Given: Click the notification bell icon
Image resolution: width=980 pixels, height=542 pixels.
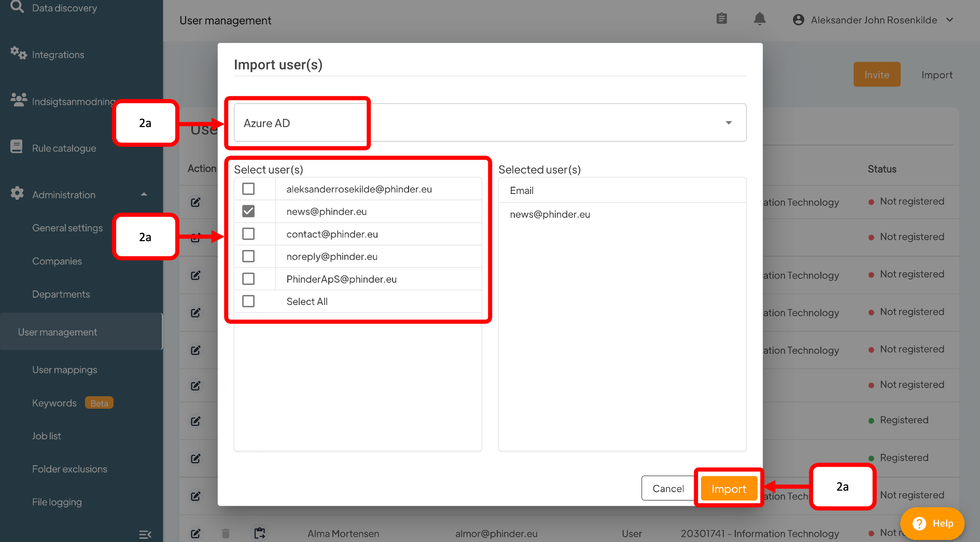Looking at the screenshot, I should (x=759, y=19).
